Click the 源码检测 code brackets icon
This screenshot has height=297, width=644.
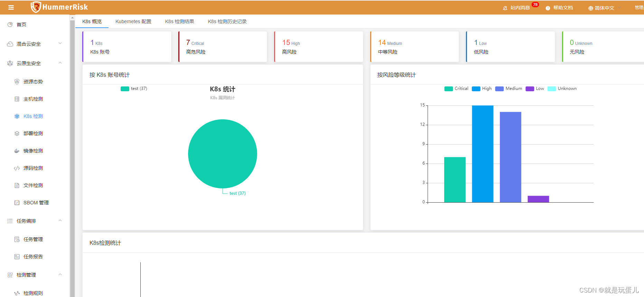[x=17, y=168]
